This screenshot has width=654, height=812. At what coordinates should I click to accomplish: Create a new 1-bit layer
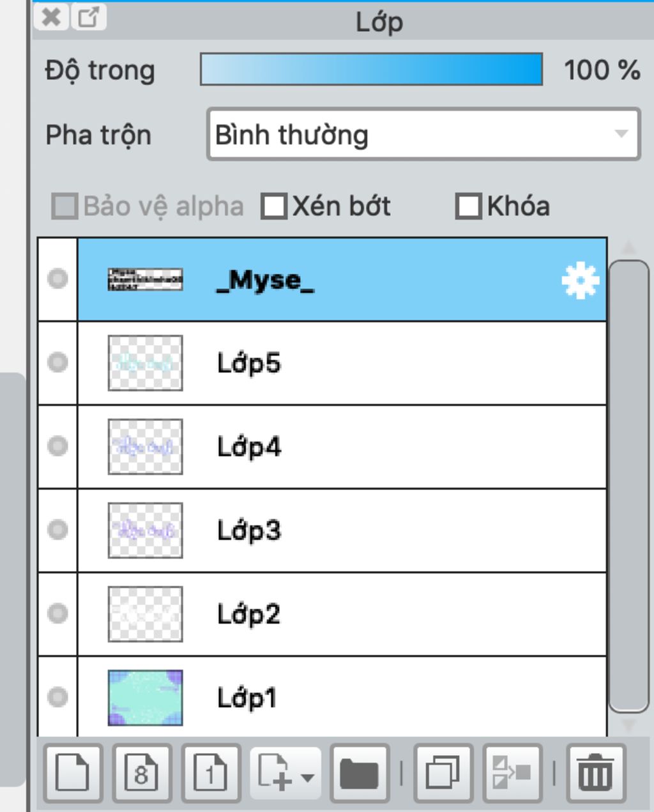(x=211, y=773)
